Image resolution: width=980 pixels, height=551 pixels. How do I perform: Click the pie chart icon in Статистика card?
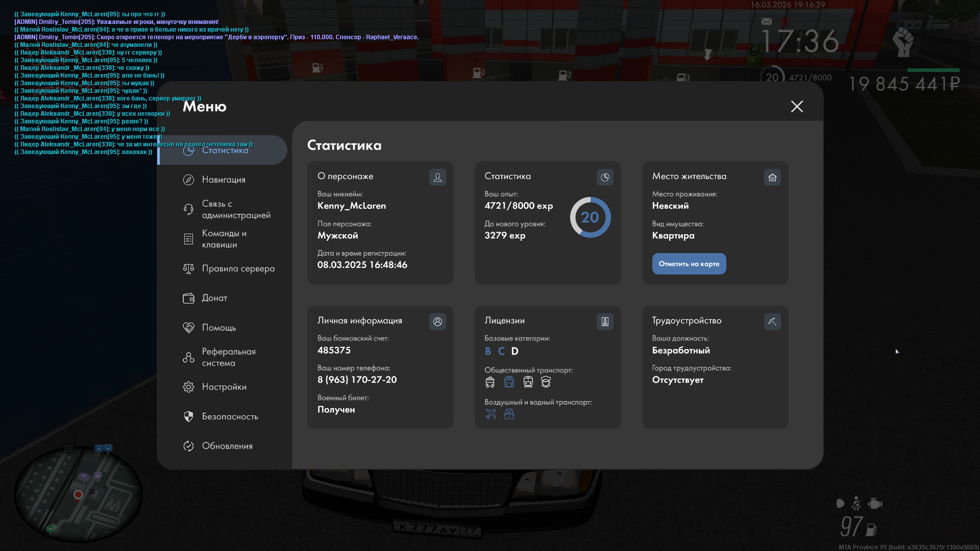coord(605,177)
